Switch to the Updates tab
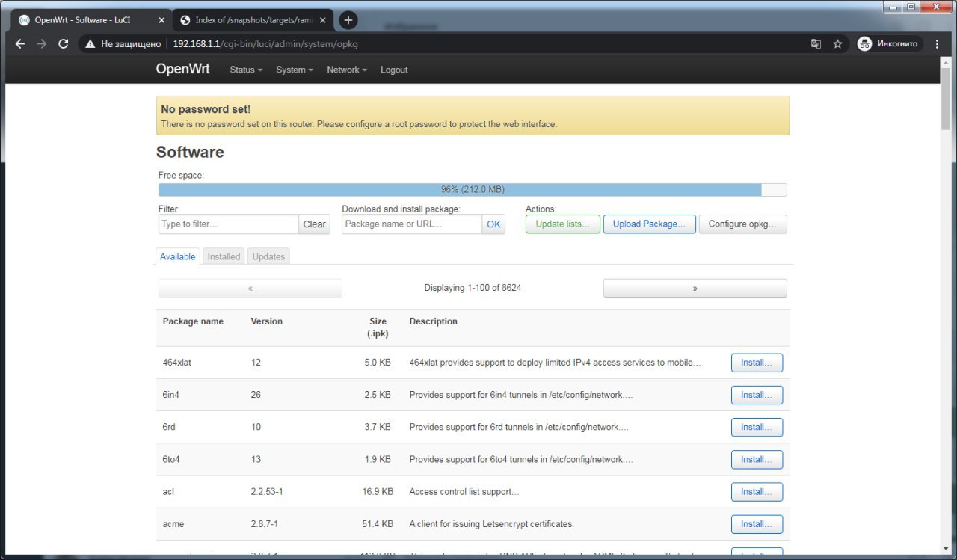 click(268, 256)
